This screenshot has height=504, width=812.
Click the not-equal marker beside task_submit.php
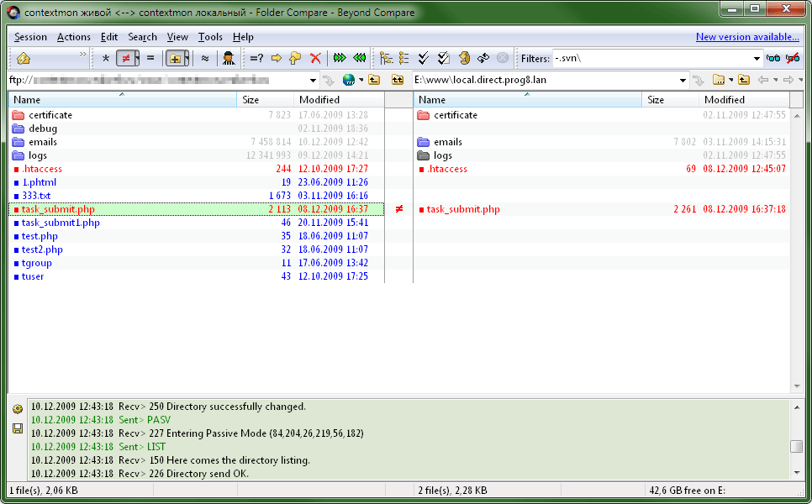399,209
